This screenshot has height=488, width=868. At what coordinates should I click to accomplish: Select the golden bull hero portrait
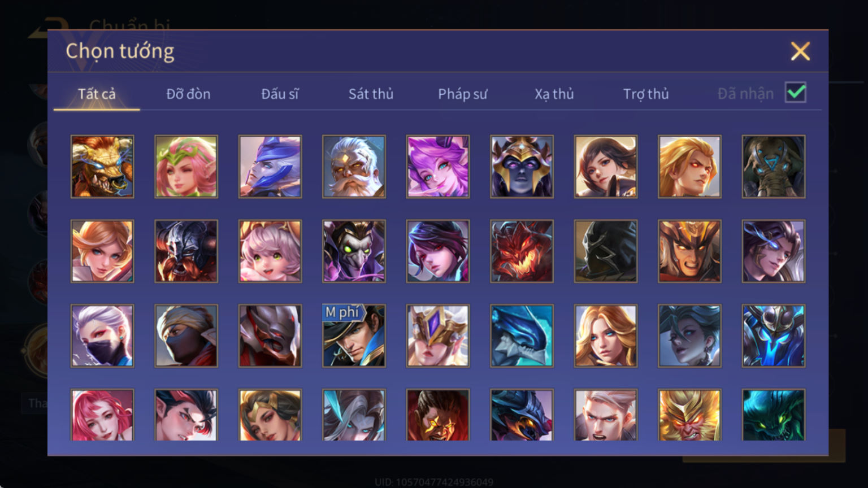point(102,167)
